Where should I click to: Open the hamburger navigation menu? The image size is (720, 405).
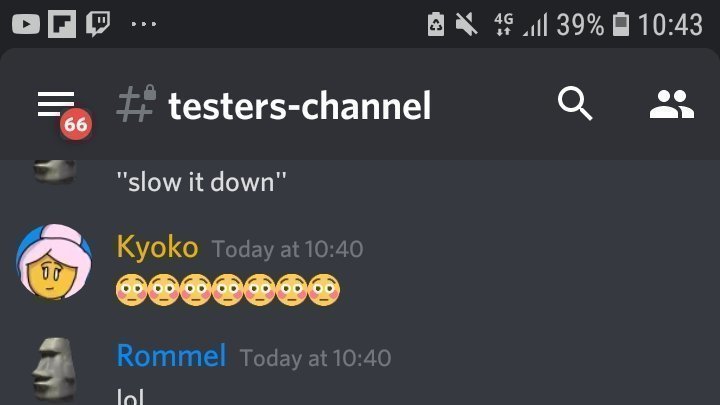coord(56,104)
